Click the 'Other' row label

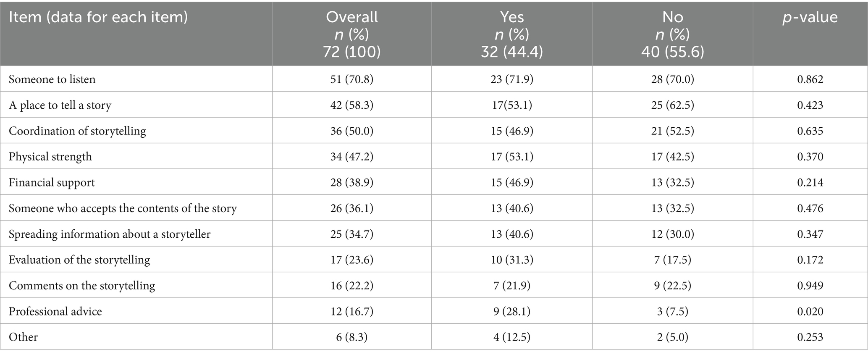click(23, 337)
